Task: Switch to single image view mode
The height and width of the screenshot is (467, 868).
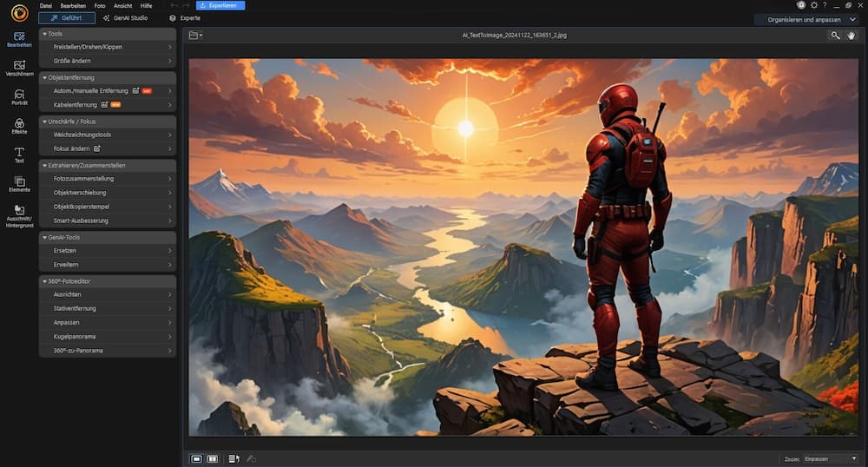Action: click(196, 458)
